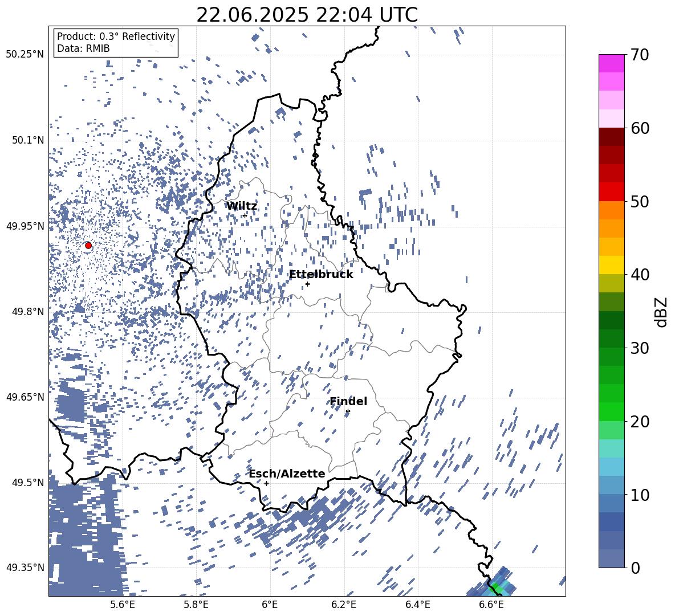Click the Wiltz city label

point(242,206)
